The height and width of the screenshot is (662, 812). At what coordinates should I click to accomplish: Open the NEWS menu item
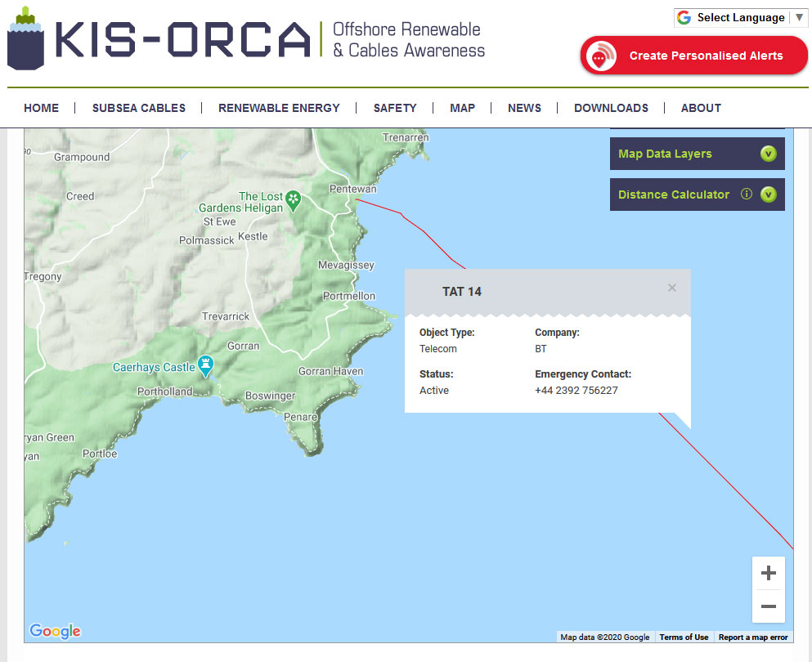coord(525,108)
